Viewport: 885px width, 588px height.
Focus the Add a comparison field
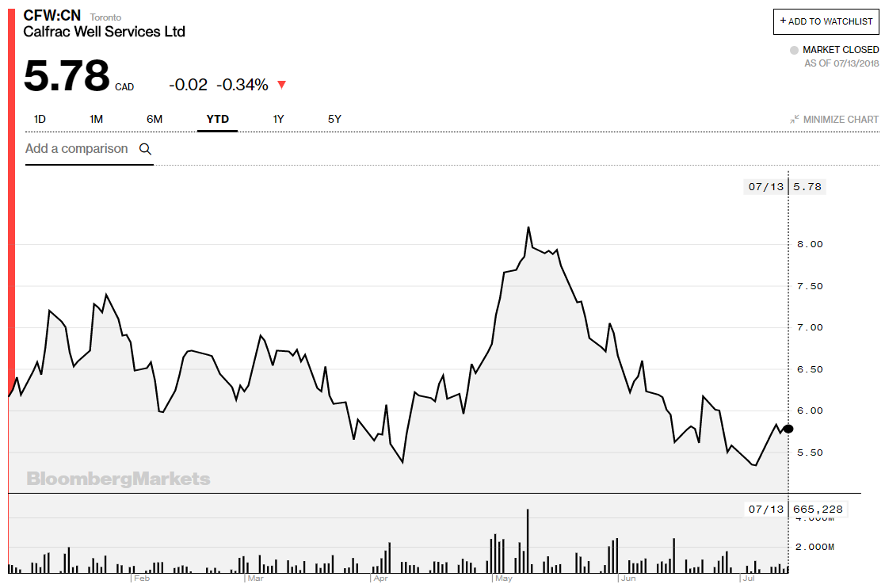coord(90,149)
